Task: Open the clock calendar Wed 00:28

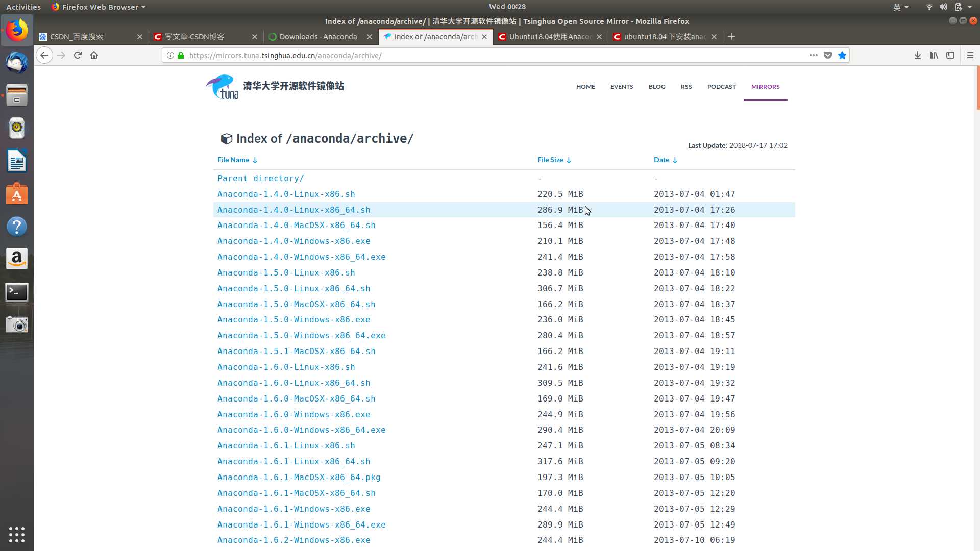Action: point(507,7)
